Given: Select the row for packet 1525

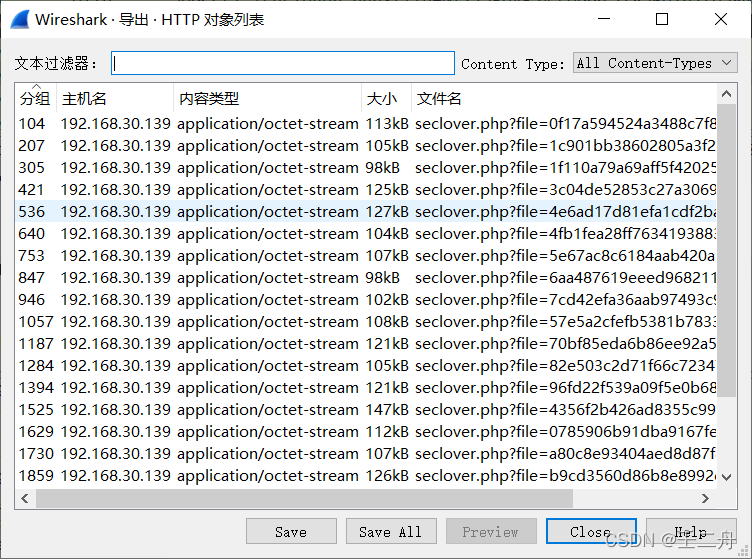Looking at the screenshot, I should [x=366, y=410].
